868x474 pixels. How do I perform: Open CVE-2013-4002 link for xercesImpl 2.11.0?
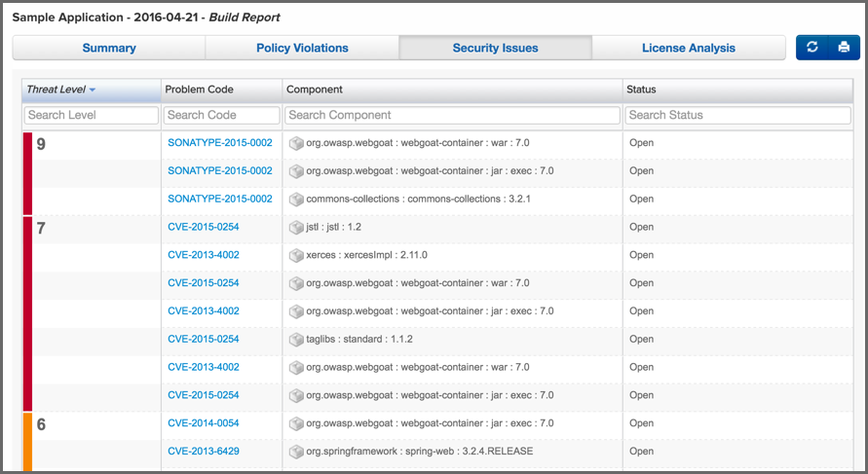pos(204,255)
